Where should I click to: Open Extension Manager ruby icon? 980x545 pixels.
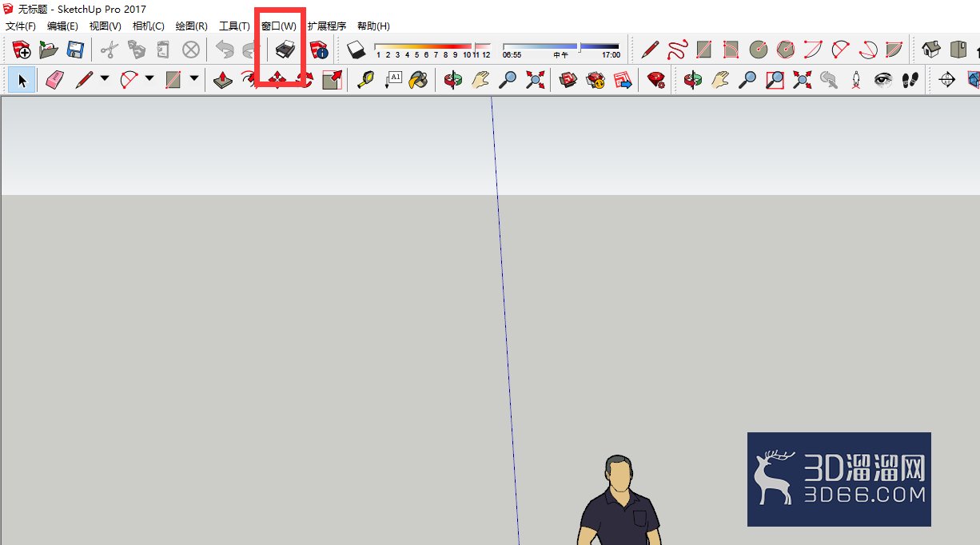[656, 80]
